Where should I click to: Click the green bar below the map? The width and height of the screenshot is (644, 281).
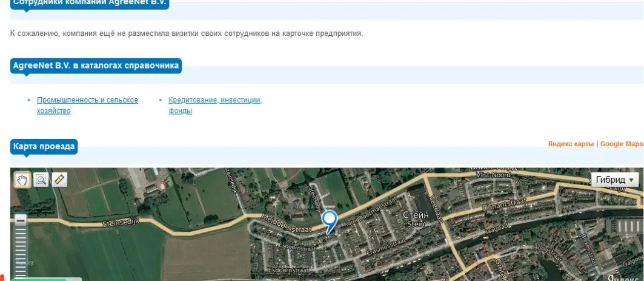pos(39,279)
